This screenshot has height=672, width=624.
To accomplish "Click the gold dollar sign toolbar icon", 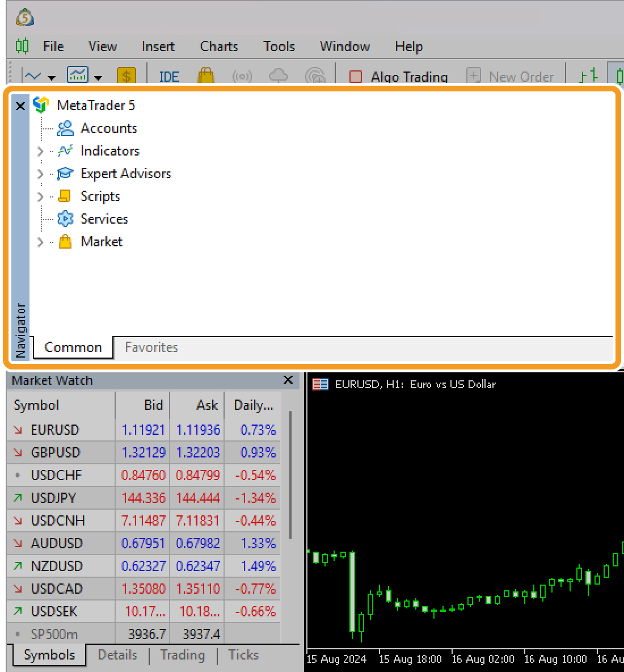I will coord(126,76).
